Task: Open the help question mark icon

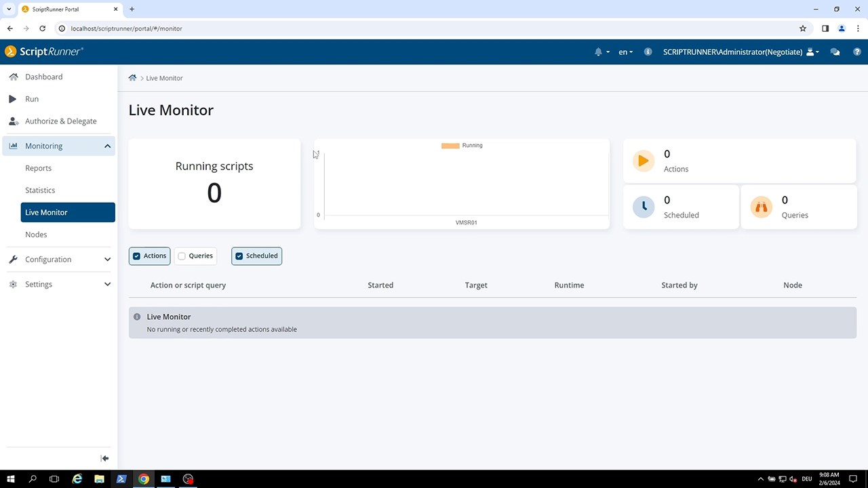Action: click(857, 52)
